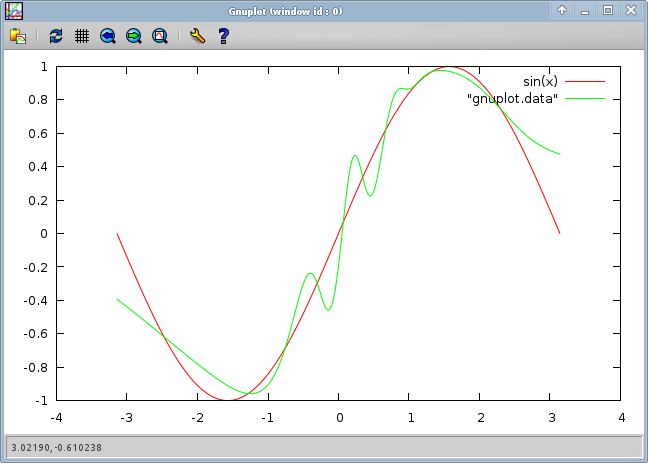Image resolution: width=648 pixels, height=463 pixels.
Task: Autoscale the plot axes
Action: pos(160,36)
